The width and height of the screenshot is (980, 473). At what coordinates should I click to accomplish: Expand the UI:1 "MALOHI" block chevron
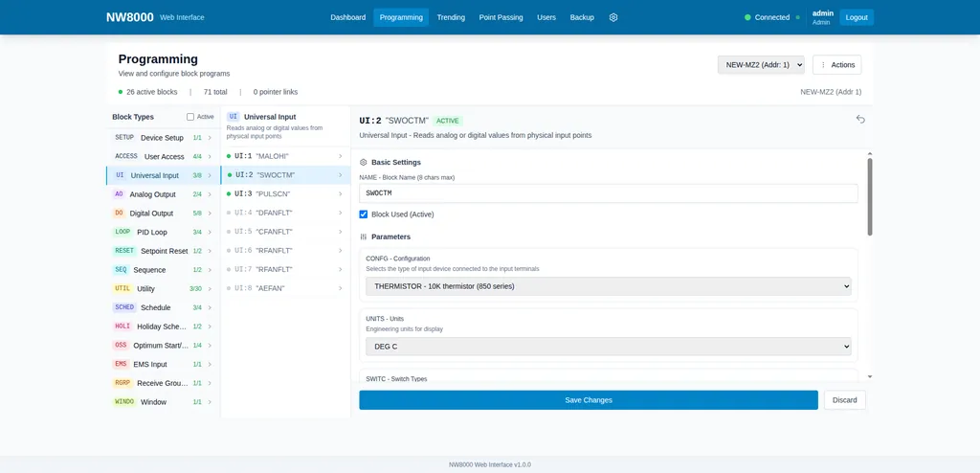[341, 156]
